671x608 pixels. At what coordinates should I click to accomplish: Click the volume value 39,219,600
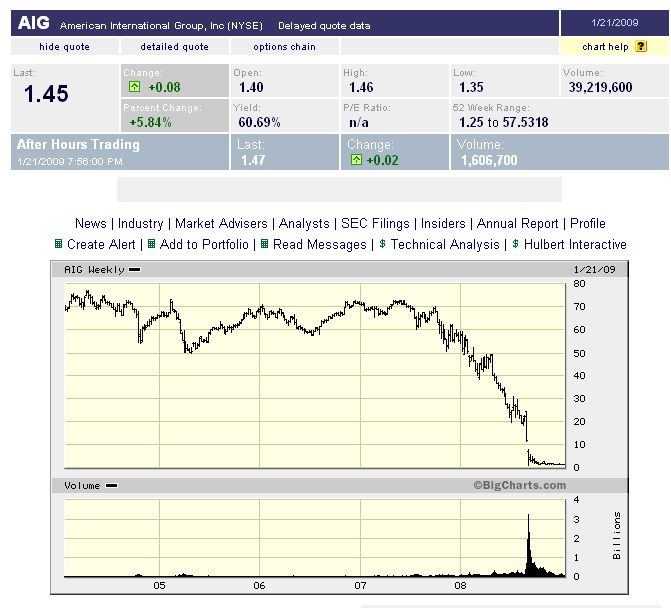pos(600,87)
